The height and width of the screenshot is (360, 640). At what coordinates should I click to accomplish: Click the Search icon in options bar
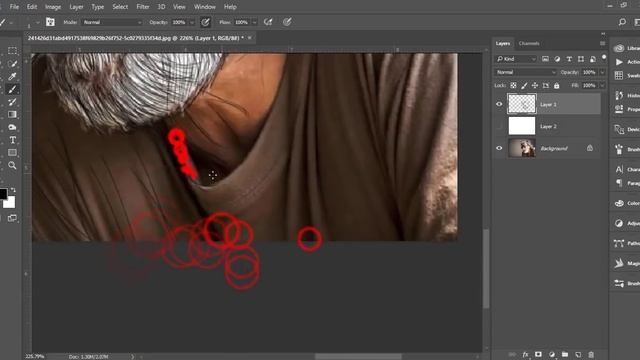622,22
